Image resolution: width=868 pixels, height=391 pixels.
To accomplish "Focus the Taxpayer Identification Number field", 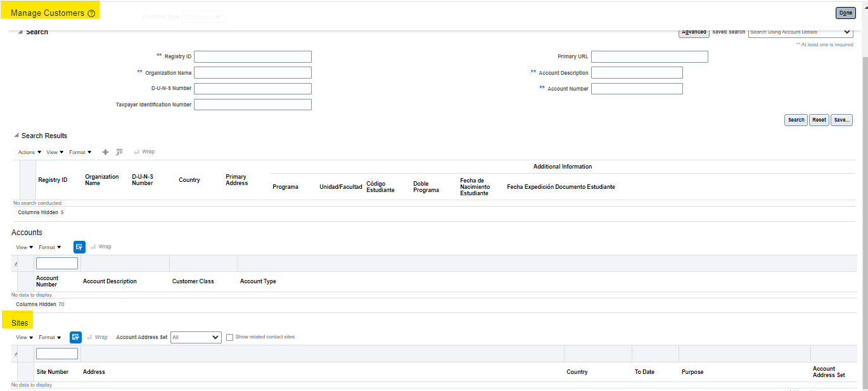I will pyautogui.click(x=253, y=105).
